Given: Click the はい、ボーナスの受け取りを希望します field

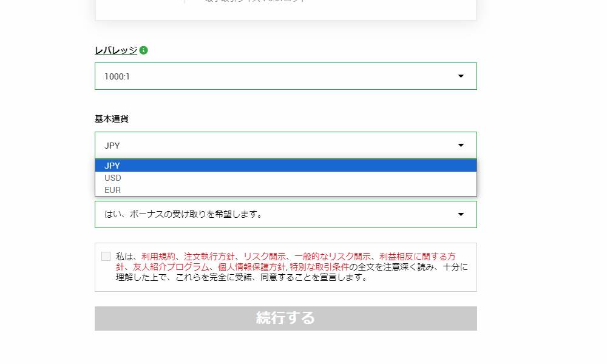Looking at the screenshot, I should [x=243, y=214].
